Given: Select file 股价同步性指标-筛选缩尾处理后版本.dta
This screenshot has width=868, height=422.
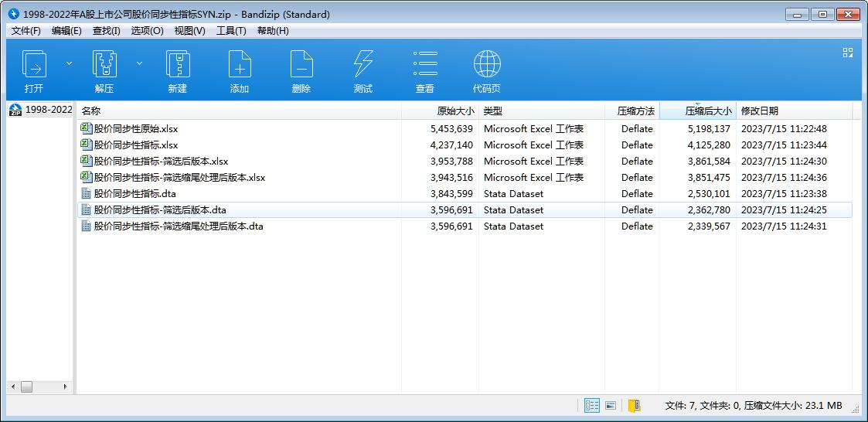Looking at the screenshot, I should point(179,226).
